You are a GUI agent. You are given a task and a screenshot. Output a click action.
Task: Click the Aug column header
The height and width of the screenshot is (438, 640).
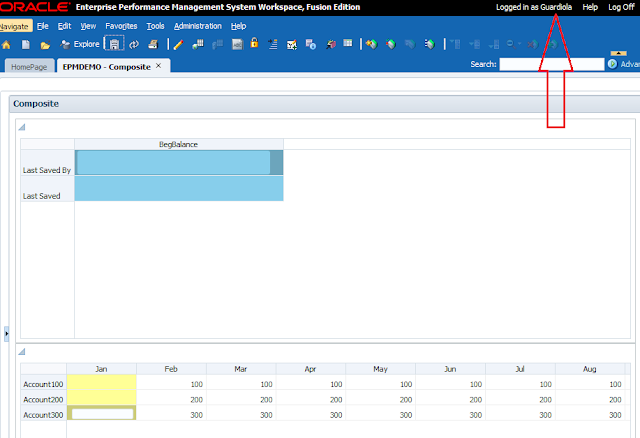[589, 369]
